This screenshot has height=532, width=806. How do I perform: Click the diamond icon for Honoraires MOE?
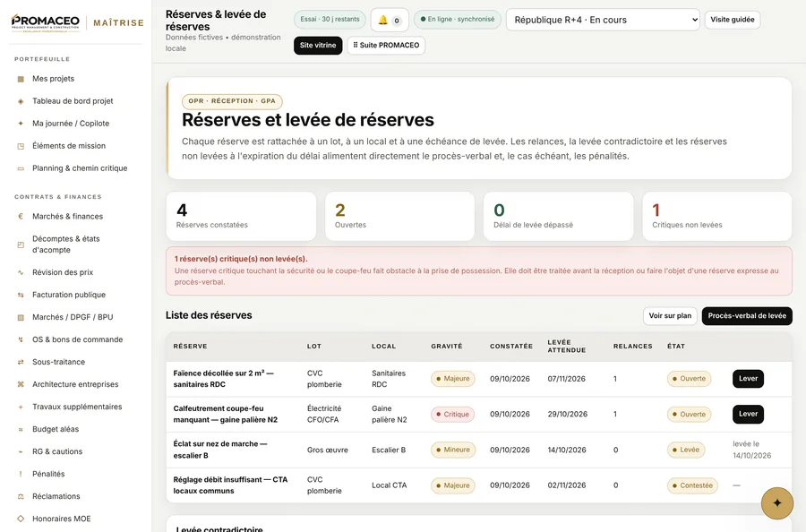pyautogui.click(x=21, y=519)
